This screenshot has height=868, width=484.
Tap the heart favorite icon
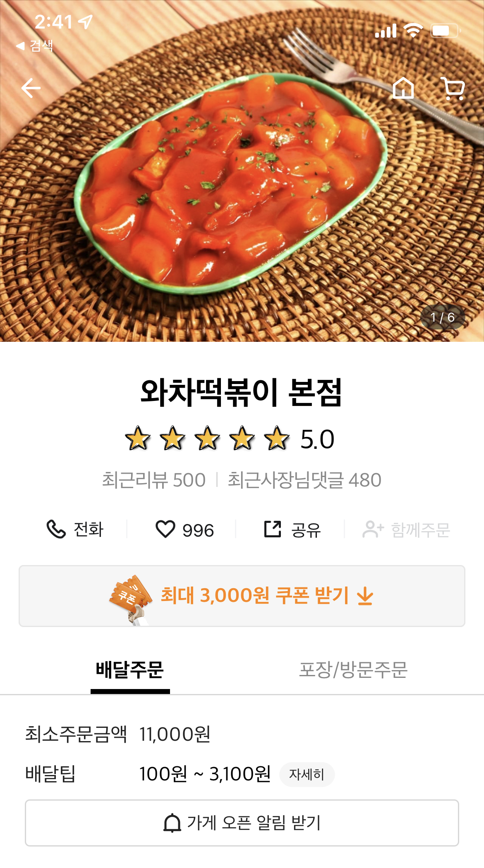pyautogui.click(x=165, y=529)
